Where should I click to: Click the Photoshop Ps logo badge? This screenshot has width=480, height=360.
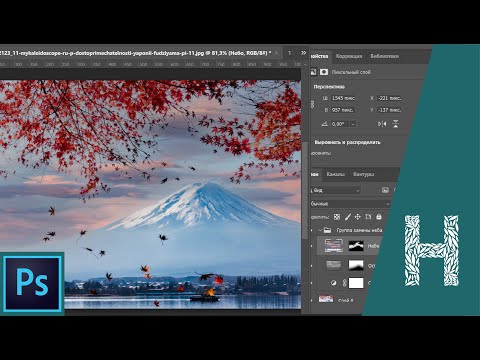click(32, 283)
